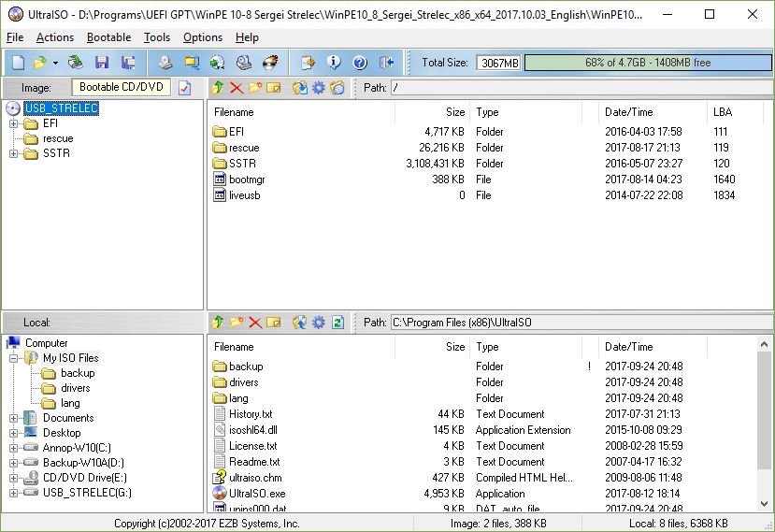775x532 pixels.
Task: Click the image properties checkmark icon
Action: tap(185, 88)
